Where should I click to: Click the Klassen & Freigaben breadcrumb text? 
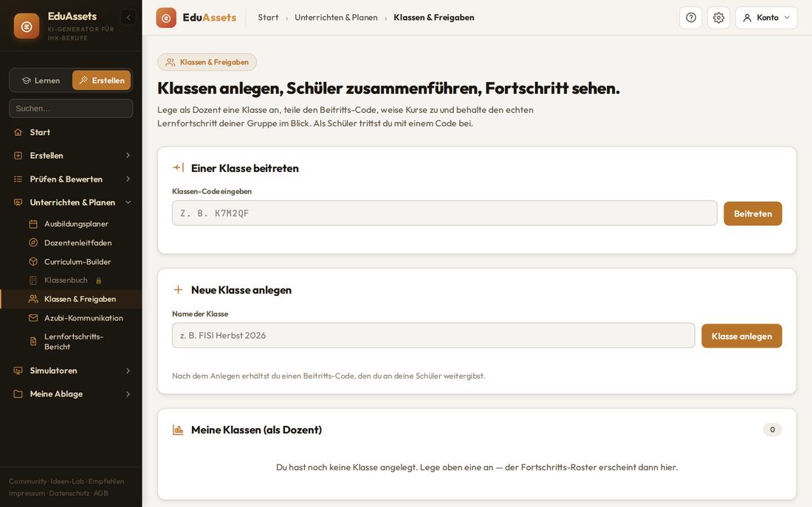tap(434, 18)
